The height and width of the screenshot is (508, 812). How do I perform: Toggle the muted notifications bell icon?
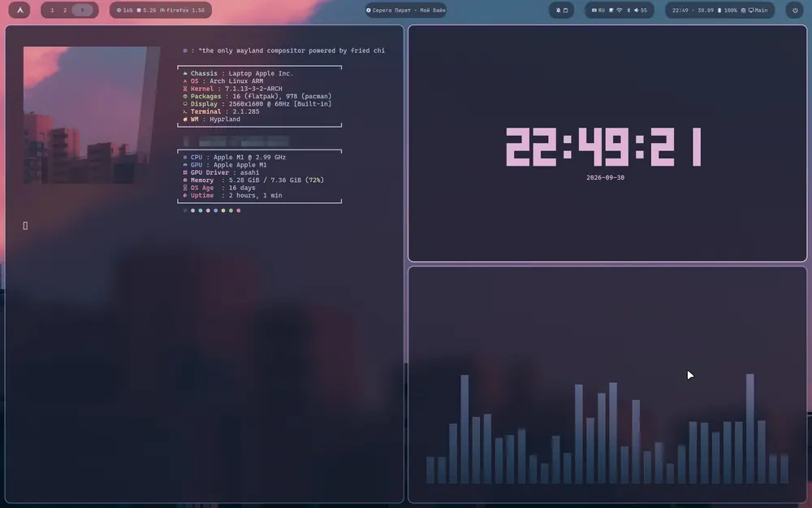point(559,11)
